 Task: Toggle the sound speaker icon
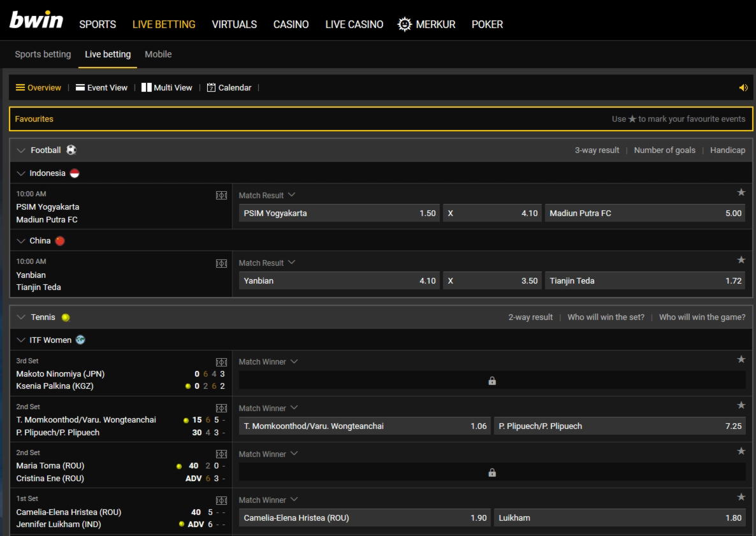tap(743, 88)
